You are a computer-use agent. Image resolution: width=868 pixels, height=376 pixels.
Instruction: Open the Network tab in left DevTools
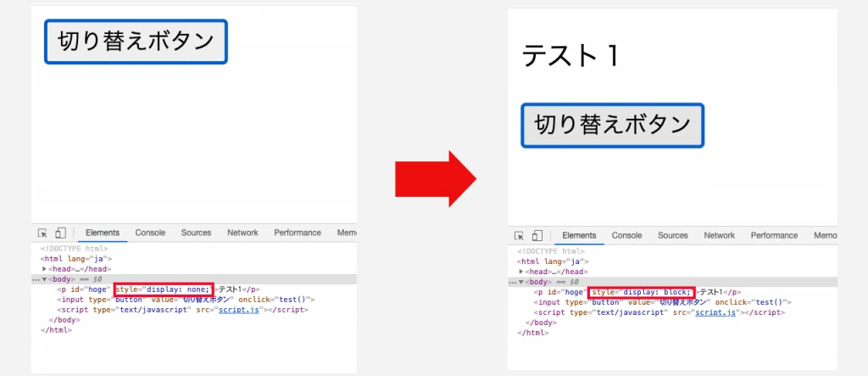click(x=242, y=233)
